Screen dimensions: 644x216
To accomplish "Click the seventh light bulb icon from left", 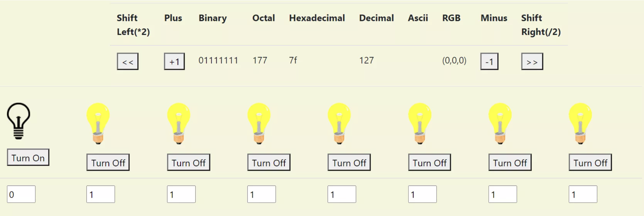I will coord(500,124).
